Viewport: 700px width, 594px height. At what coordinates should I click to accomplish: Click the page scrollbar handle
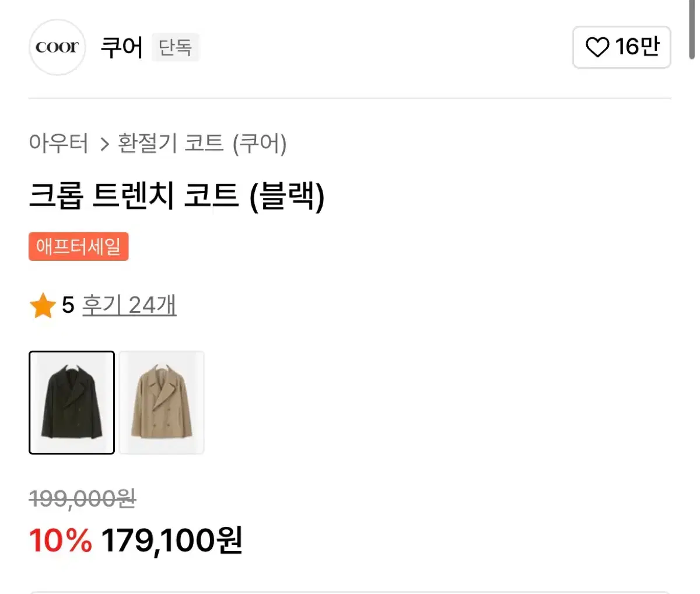[692, 29]
